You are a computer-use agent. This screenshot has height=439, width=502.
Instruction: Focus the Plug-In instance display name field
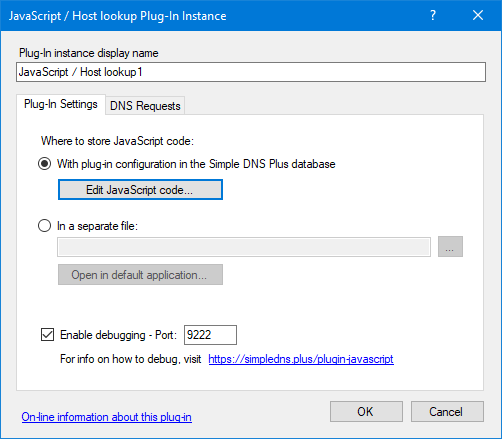point(251,72)
